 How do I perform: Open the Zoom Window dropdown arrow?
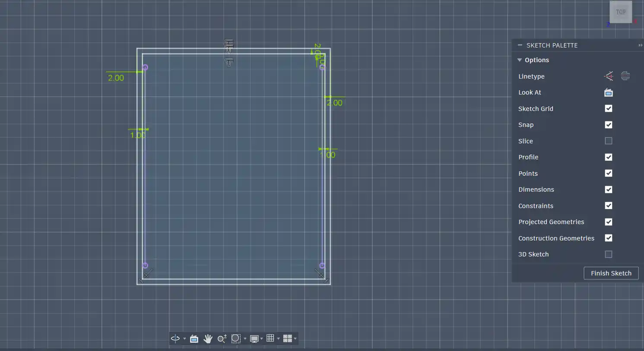coord(245,338)
